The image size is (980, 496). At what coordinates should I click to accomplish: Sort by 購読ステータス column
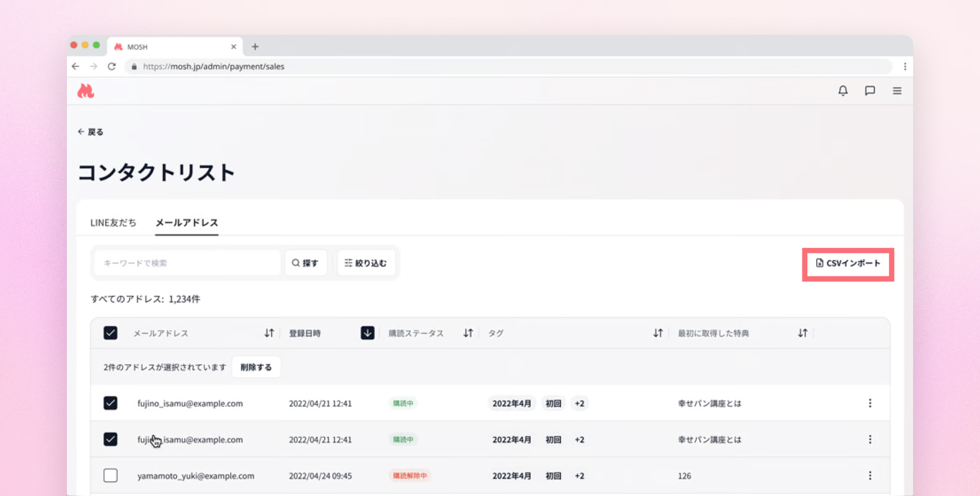tap(468, 333)
